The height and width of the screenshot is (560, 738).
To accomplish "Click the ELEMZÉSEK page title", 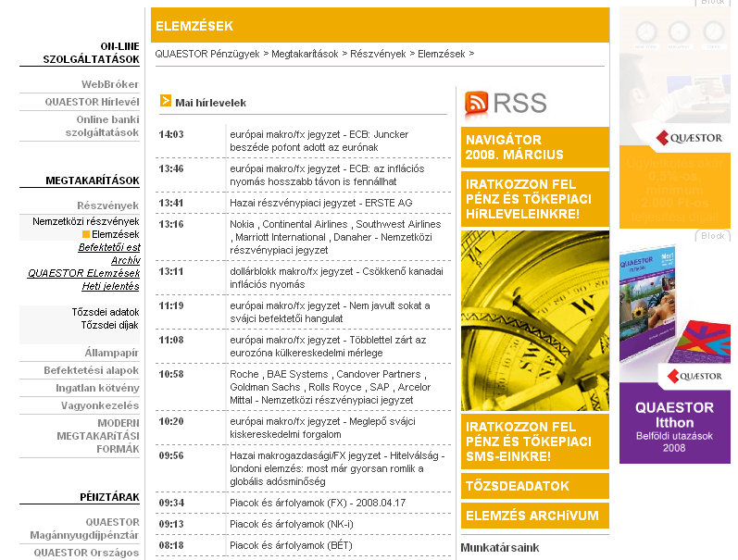I will click(194, 26).
